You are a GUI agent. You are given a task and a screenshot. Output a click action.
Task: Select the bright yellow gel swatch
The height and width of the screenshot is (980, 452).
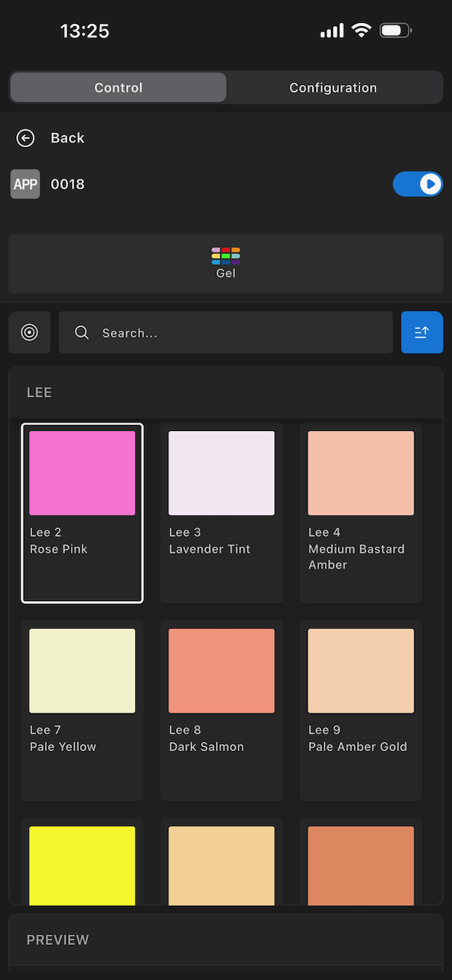point(83,865)
